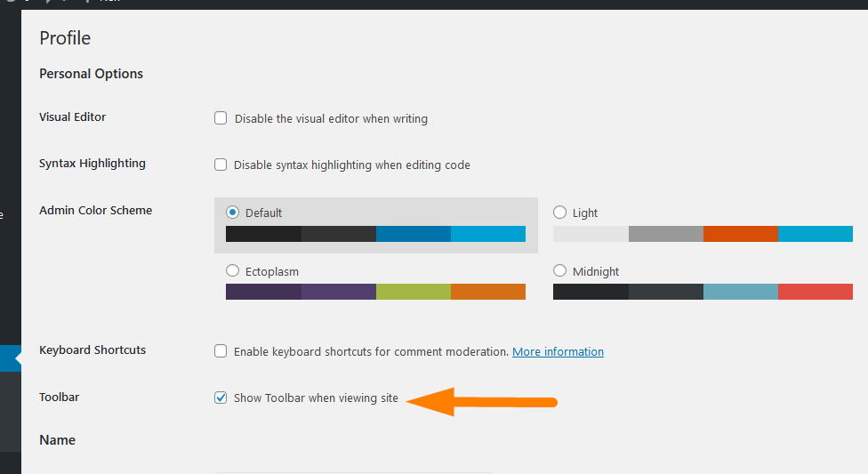Open the More information link
This screenshot has width=868, height=474.
pyautogui.click(x=558, y=351)
